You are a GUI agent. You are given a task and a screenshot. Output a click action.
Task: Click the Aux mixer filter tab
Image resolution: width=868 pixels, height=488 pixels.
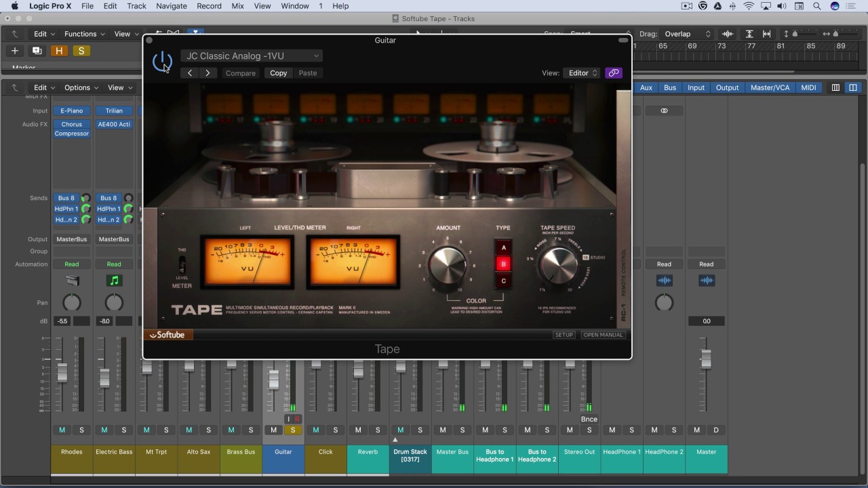646,87
